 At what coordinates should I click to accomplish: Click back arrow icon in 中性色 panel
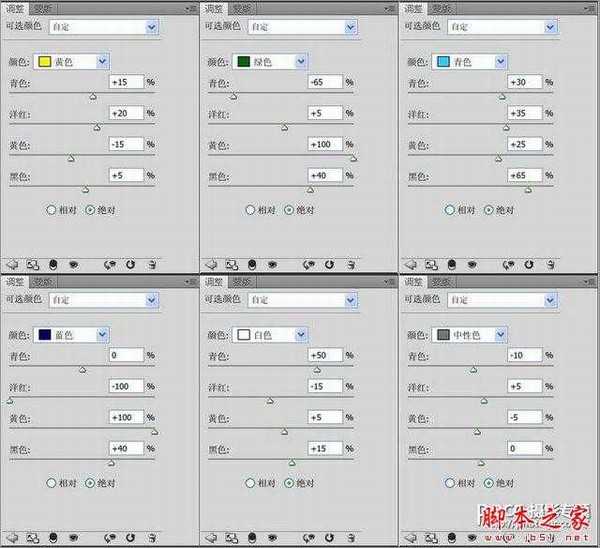pyautogui.click(x=411, y=538)
